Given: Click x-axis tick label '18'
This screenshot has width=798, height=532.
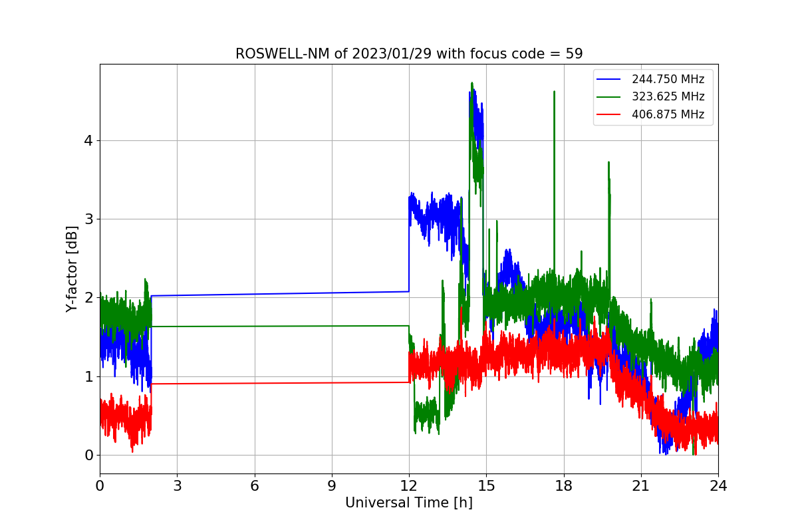Looking at the screenshot, I should coord(564,485).
